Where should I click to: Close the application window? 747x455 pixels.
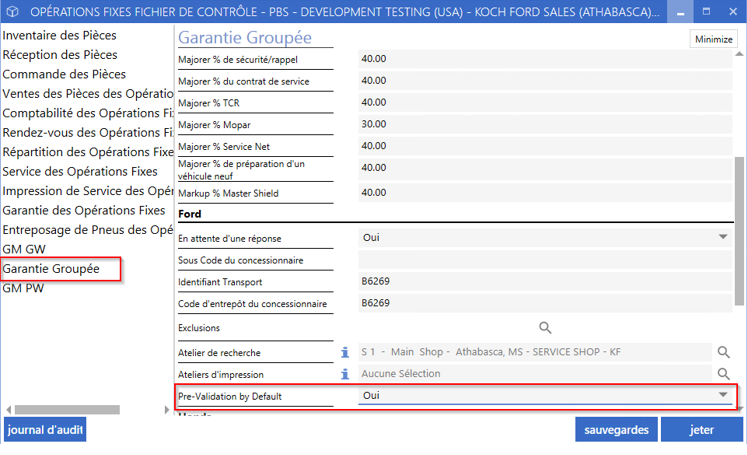(x=733, y=11)
